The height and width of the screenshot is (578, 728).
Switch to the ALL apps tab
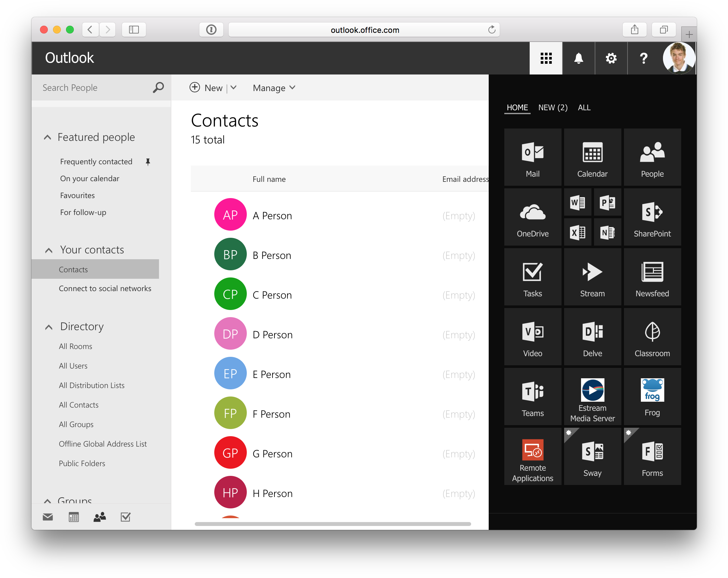click(584, 107)
